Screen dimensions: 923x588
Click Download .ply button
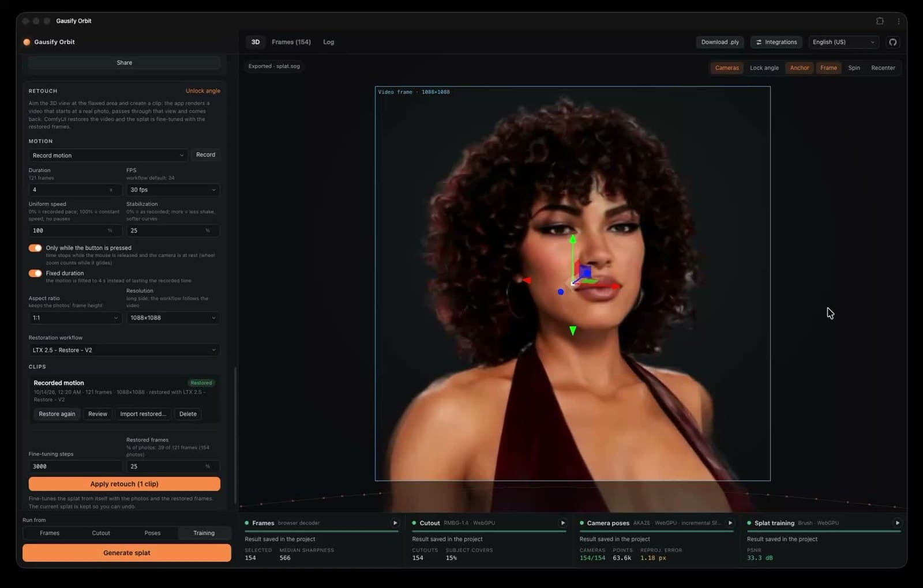719,42
